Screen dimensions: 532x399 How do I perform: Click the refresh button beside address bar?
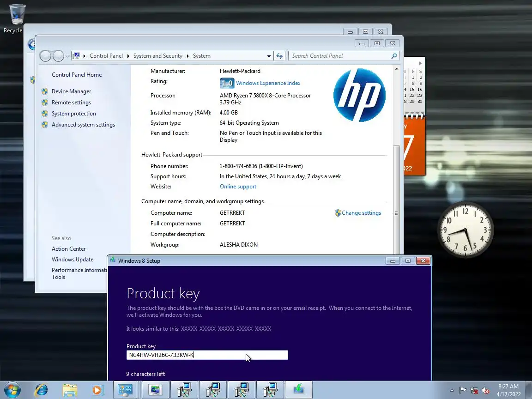pyautogui.click(x=279, y=56)
